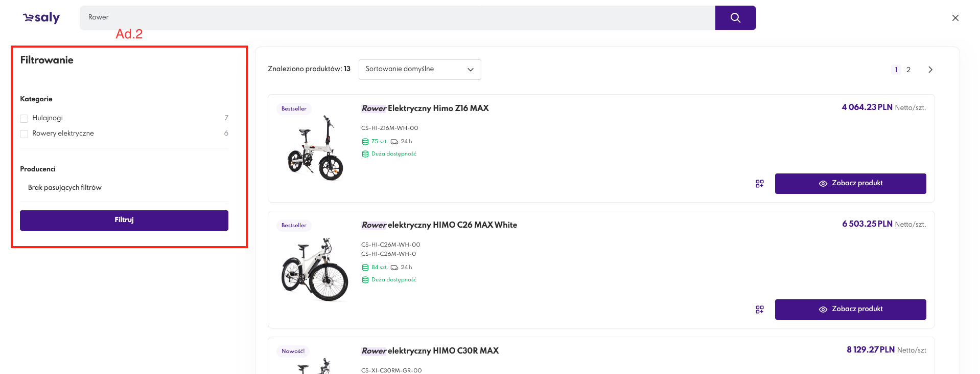Check the Rowery elektryczne filter
980x374 pixels.
24,134
